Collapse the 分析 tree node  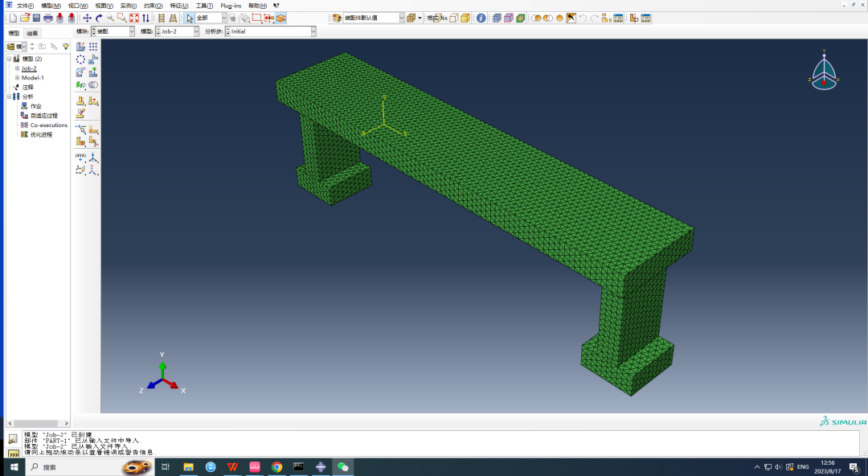(10, 97)
